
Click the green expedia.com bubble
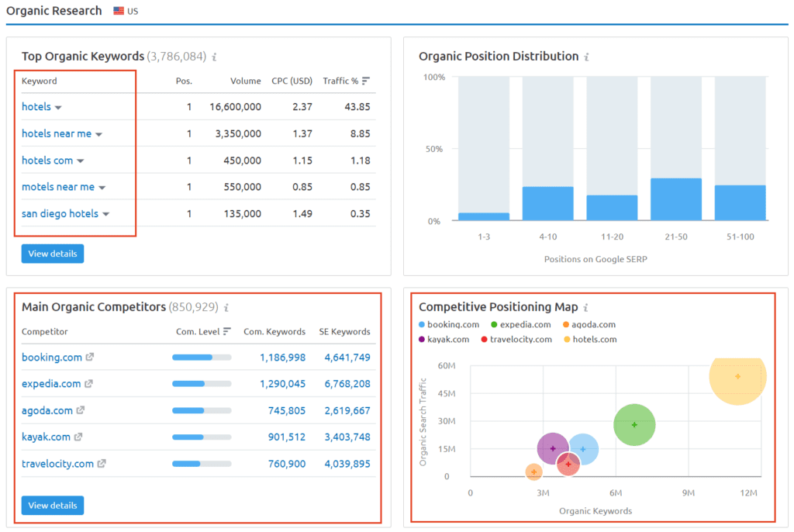[634, 424]
